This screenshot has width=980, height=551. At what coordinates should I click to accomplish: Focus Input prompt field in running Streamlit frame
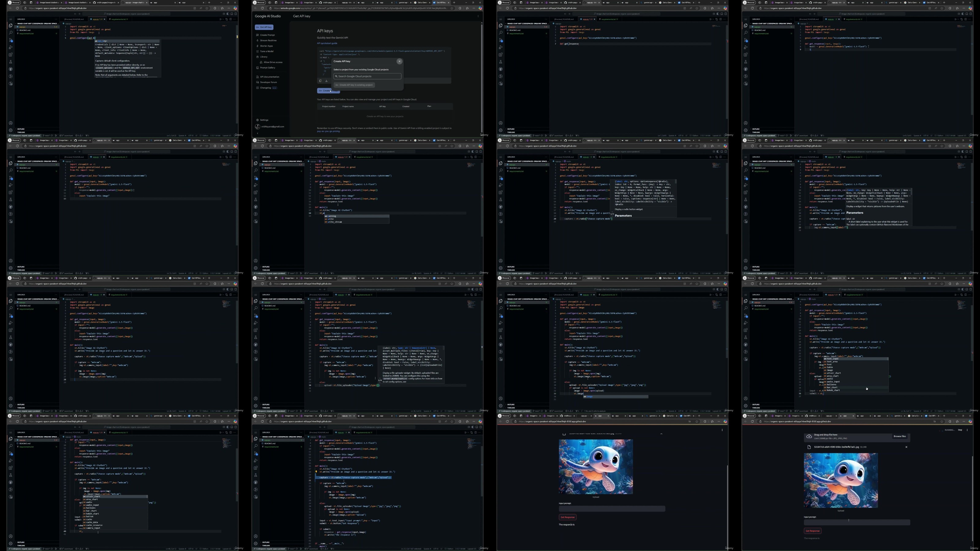click(x=857, y=523)
